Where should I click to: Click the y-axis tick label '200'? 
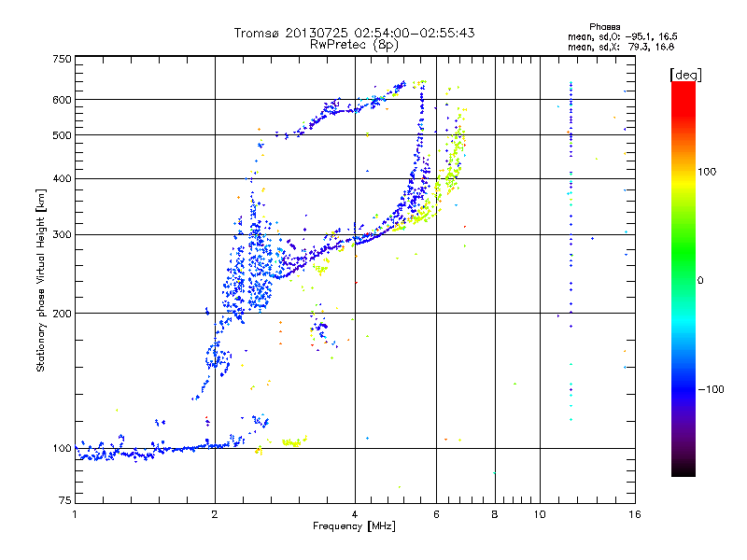point(63,314)
